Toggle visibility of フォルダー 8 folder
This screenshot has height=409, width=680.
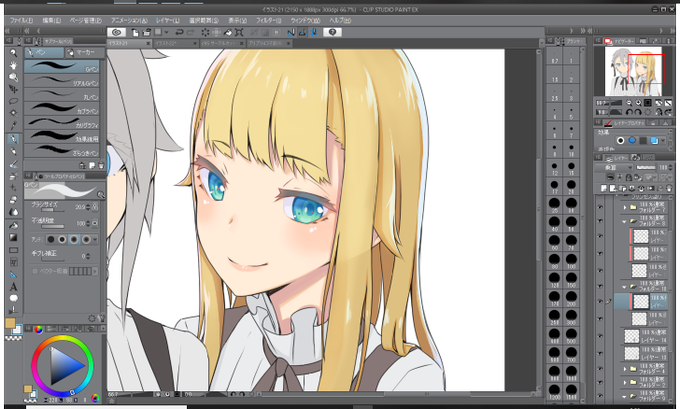[x=600, y=221]
